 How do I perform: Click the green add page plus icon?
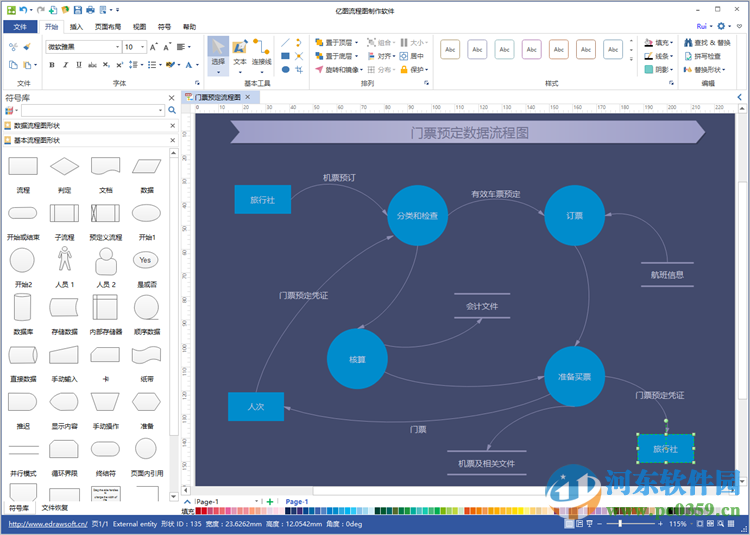270,502
